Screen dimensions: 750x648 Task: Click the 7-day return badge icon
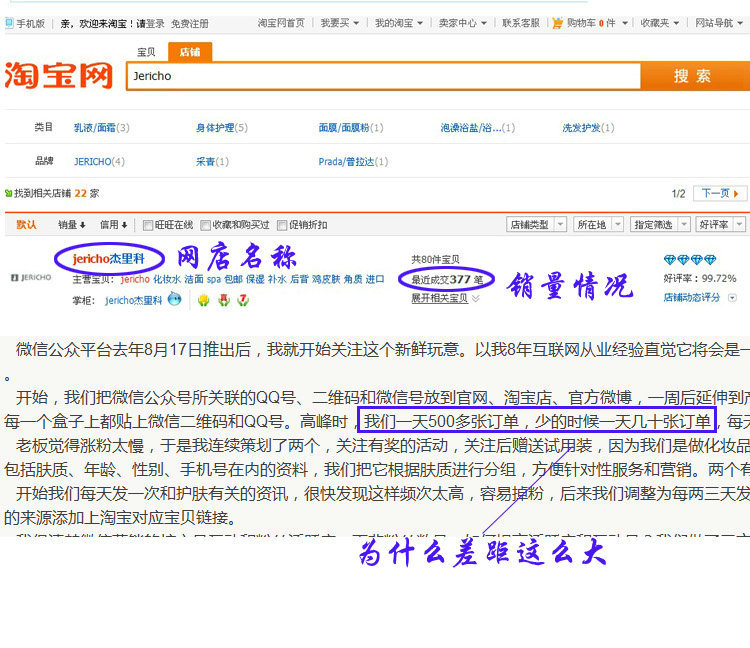tap(243, 300)
